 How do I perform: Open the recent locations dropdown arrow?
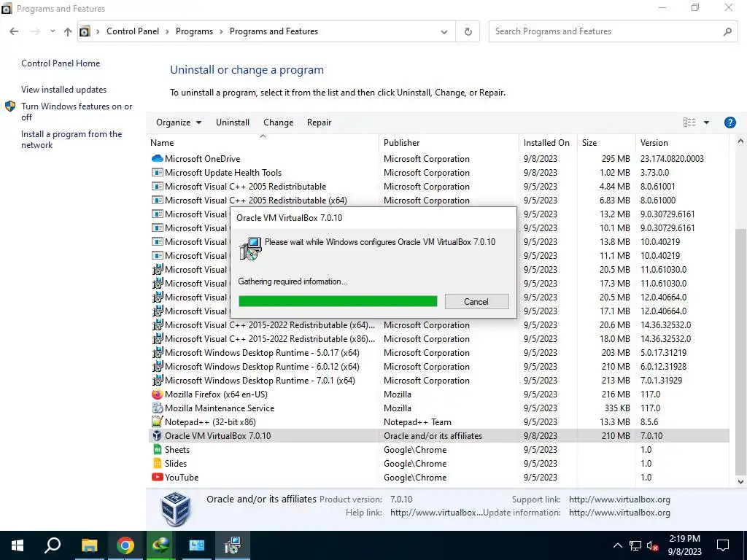tap(53, 31)
